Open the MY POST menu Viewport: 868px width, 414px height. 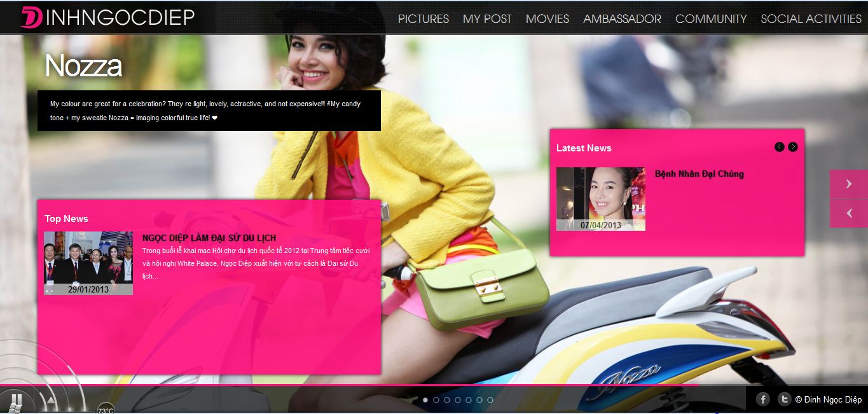487,19
